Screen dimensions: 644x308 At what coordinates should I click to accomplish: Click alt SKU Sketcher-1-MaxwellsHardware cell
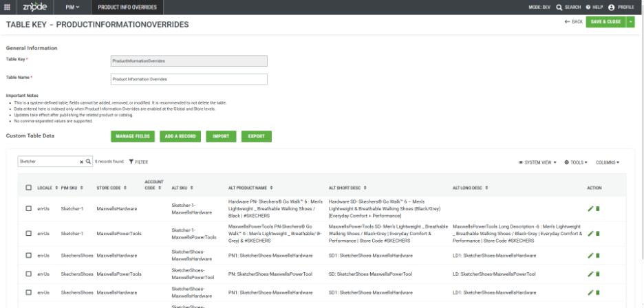coord(192,208)
